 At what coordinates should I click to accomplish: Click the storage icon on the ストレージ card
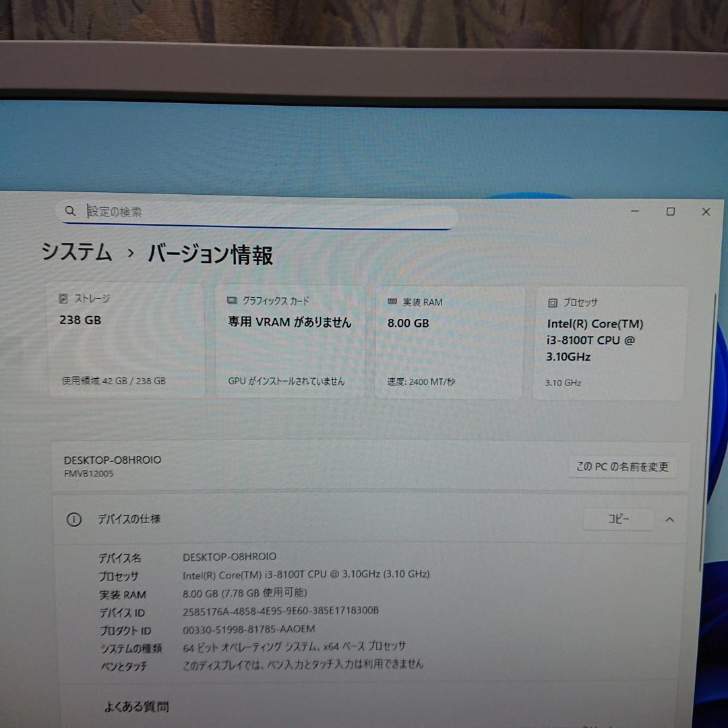tap(64, 297)
